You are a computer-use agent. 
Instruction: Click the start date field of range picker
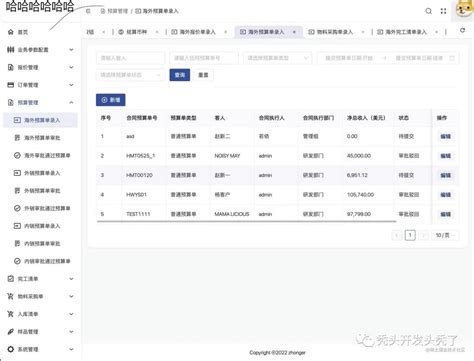click(x=349, y=58)
